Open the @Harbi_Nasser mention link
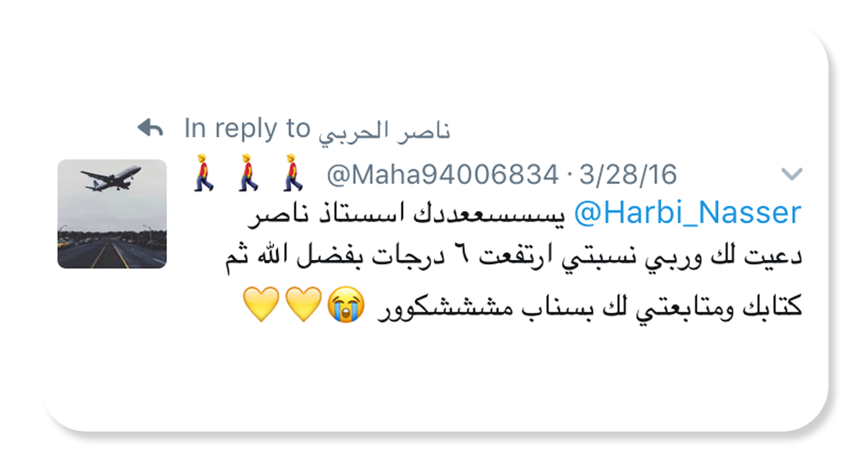The width and height of the screenshot is (868, 464). [688, 213]
